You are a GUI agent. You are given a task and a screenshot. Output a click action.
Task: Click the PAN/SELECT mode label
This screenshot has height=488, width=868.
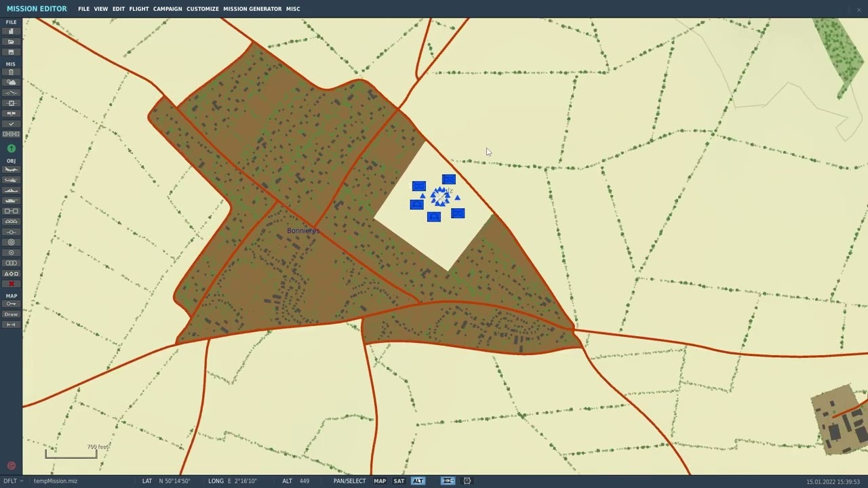(349, 481)
